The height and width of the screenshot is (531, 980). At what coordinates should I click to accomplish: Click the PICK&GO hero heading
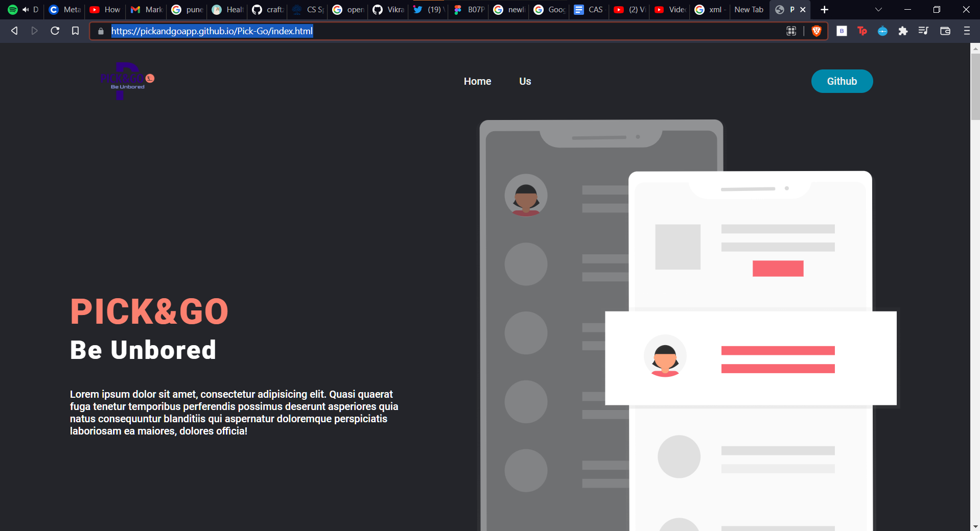pyautogui.click(x=149, y=311)
